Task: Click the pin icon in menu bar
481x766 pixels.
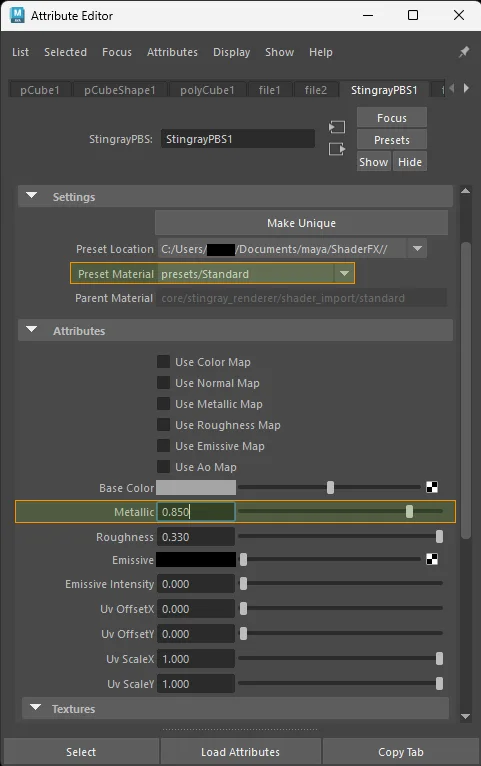Action: pyautogui.click(x=463, y=52)
